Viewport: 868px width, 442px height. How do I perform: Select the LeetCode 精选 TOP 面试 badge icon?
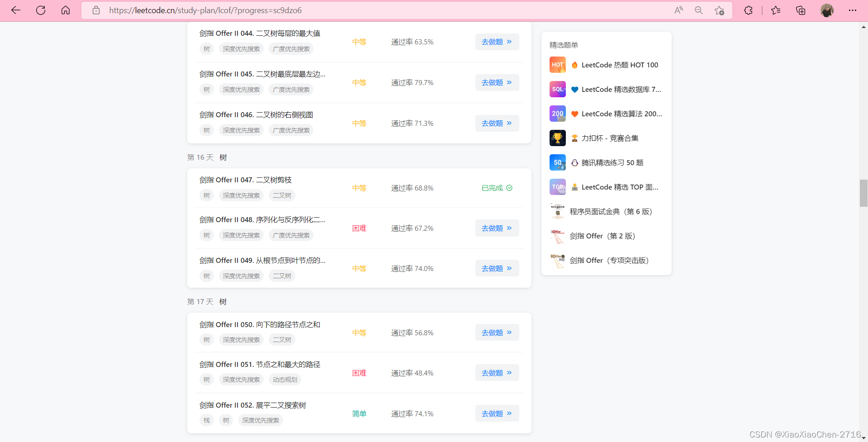pos(557,187)
